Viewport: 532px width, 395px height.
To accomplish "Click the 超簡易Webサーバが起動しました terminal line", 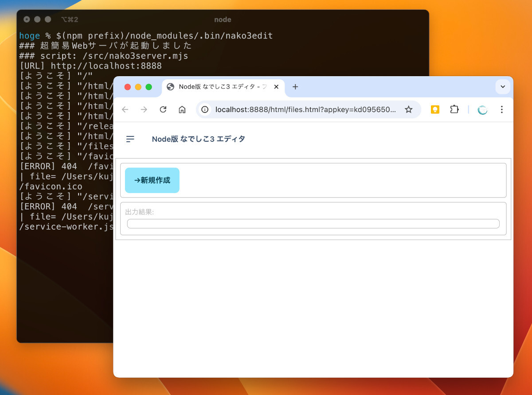I will point(106,46).
